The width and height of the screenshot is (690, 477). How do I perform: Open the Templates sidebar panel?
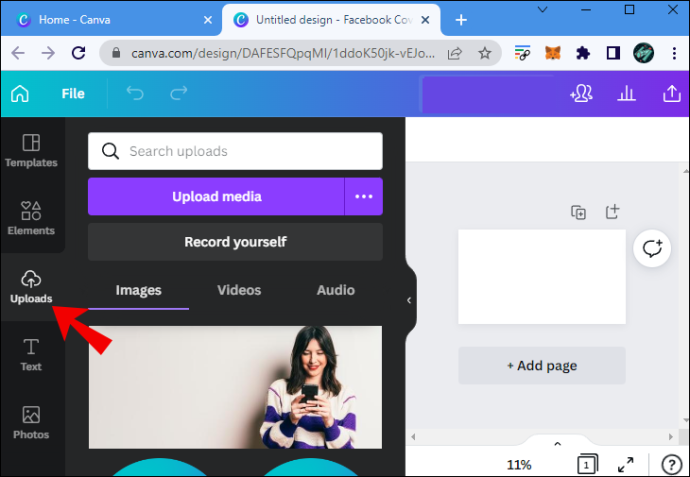coord(31,151)
